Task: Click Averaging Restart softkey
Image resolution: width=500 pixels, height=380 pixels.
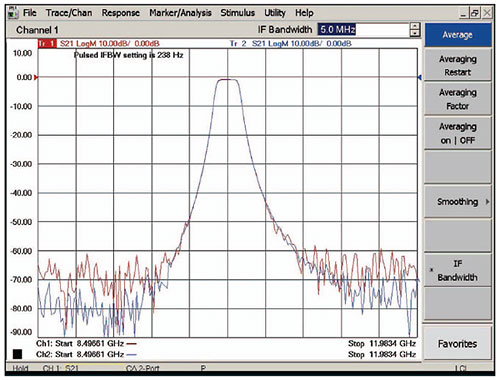Action: (x=458, y=66)
